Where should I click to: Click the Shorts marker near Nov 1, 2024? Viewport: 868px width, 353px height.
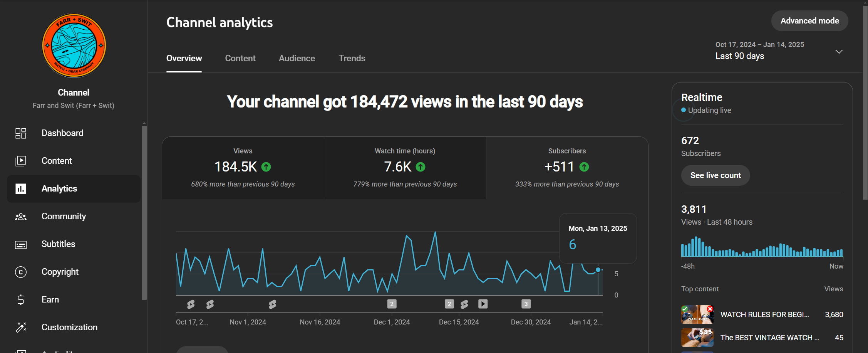pos(273,304)
